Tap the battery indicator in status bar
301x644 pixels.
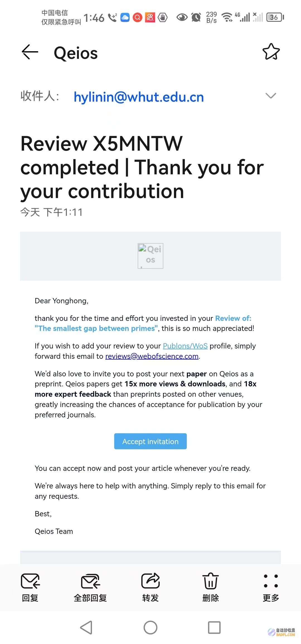click(275, 17)
